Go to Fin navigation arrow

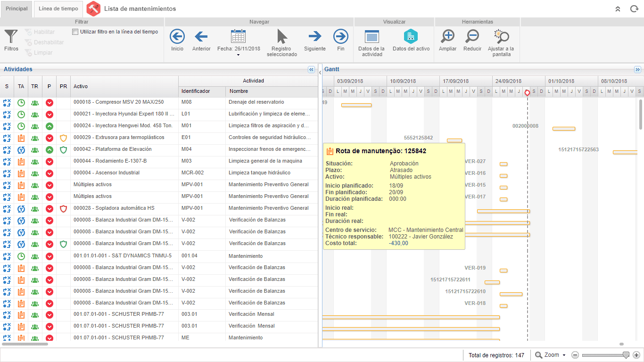(x=341, y=41)
